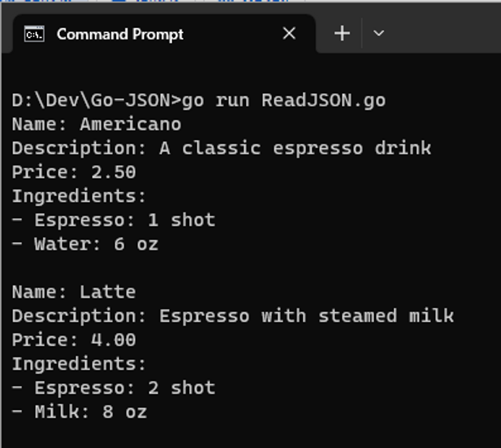This screenshot has width=501, height=448.
Task: Click the 'Name: Americano' output line
Action: tap(96, 124)
